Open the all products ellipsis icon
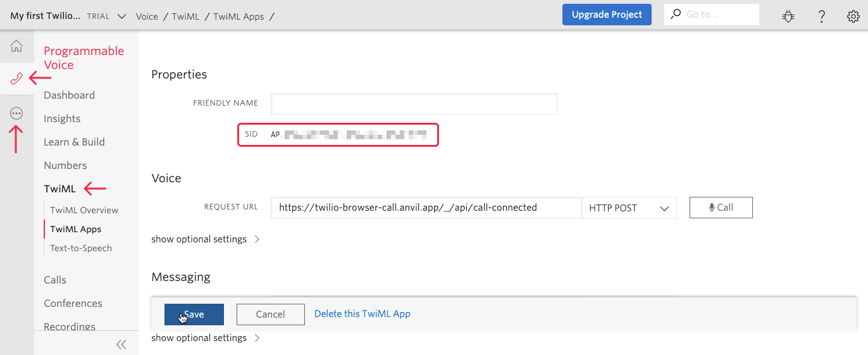The width and height of the screenshot is (868, 355). pyautogui.click(x=16, y=113)
